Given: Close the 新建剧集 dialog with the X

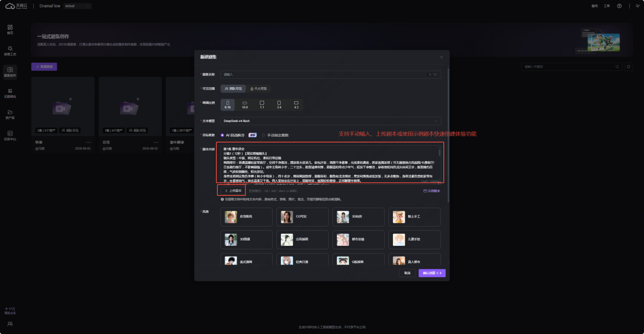Looking at the screenshot, I should (441, 57).
